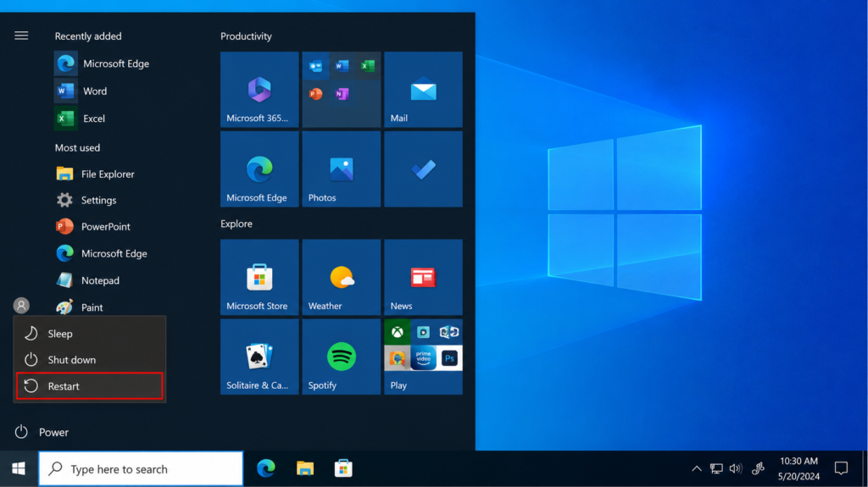
Task: Show hidden system tray icons
Action: 697,468
